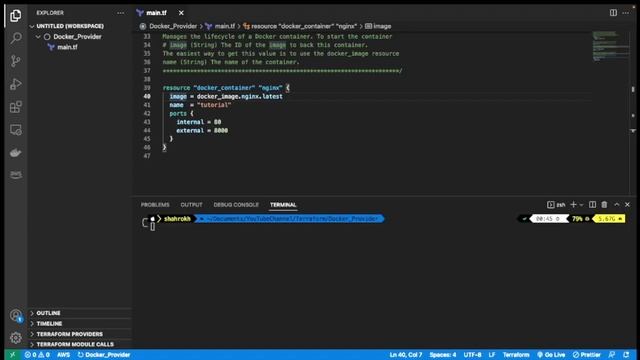
Task: Show errors and warnings count
Action: coord(37,355)
